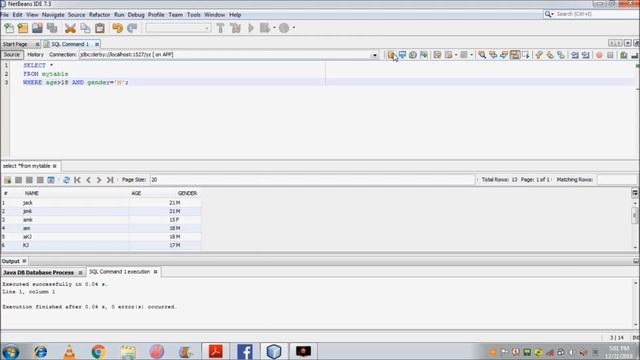
Task: Click the New File toolbar icon
Action: click(9, 28)
